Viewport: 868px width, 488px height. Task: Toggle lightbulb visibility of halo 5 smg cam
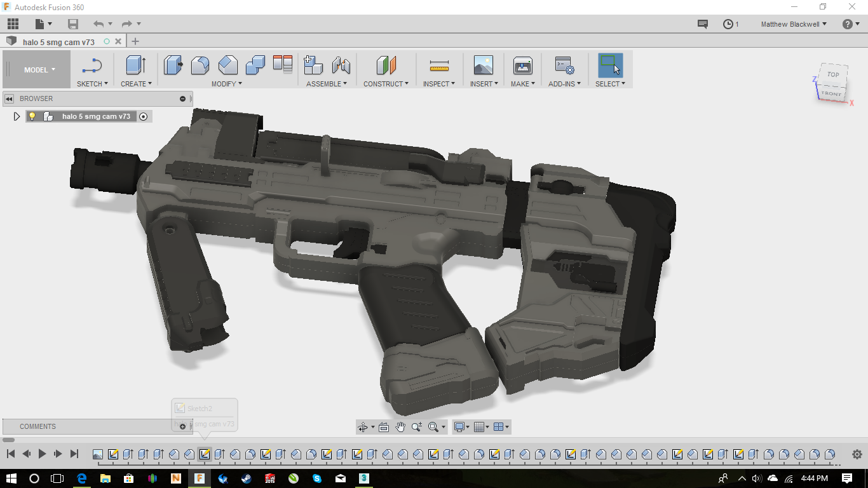[32, 116]
